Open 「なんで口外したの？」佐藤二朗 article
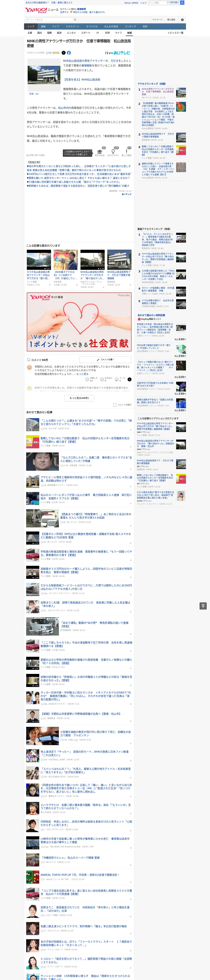Image resolution: width=210 pixels, height=980 pixels. pos(96,459)
